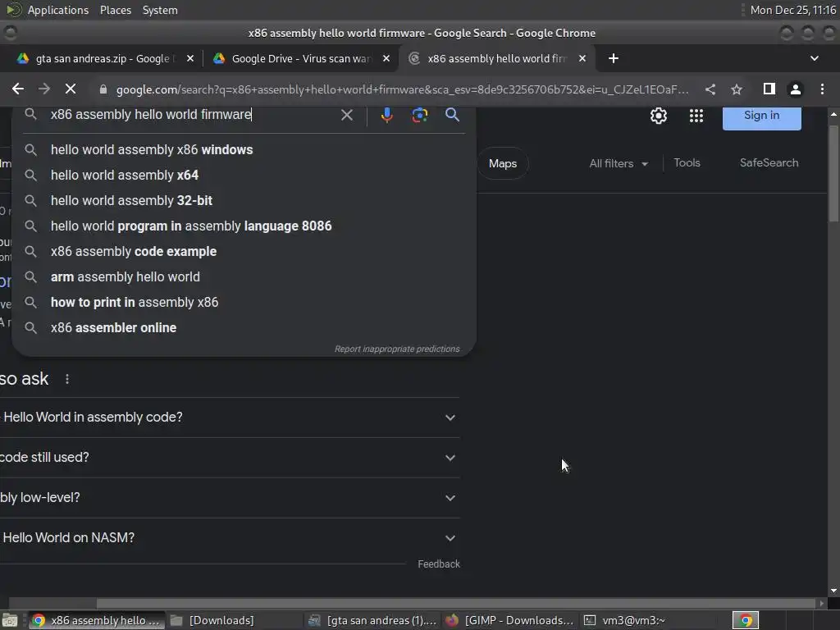Expand 'Hello World in assembly code?' question
840x630 pixels.
230,418
